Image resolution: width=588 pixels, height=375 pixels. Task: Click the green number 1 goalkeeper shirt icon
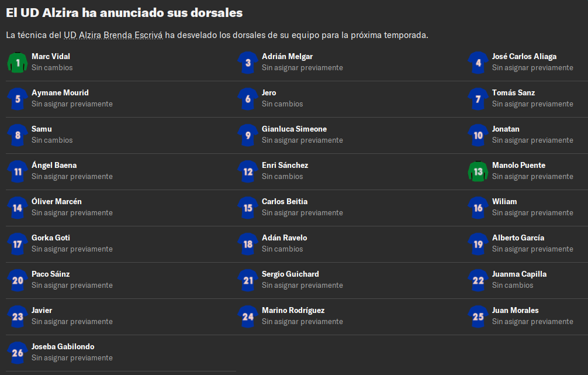click(x=18, y=63)
